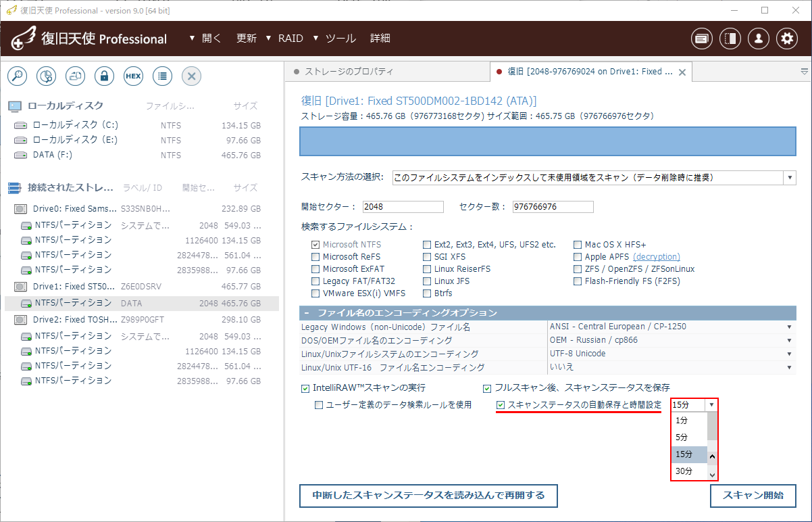Toggle スキャンステータスの自動保存と時間設定 checkbox
Viewport: 812px width, 522px height.
501,405
